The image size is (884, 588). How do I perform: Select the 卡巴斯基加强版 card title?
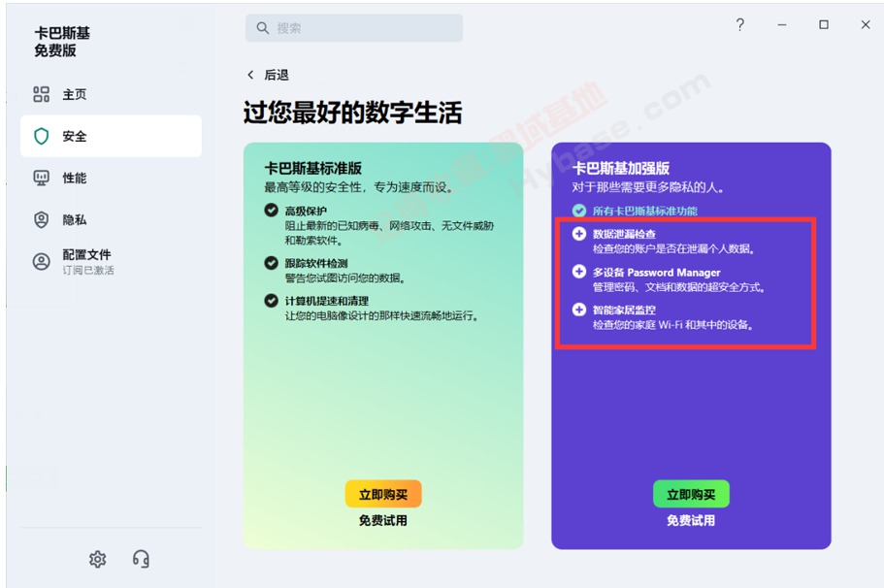[621, 168]
